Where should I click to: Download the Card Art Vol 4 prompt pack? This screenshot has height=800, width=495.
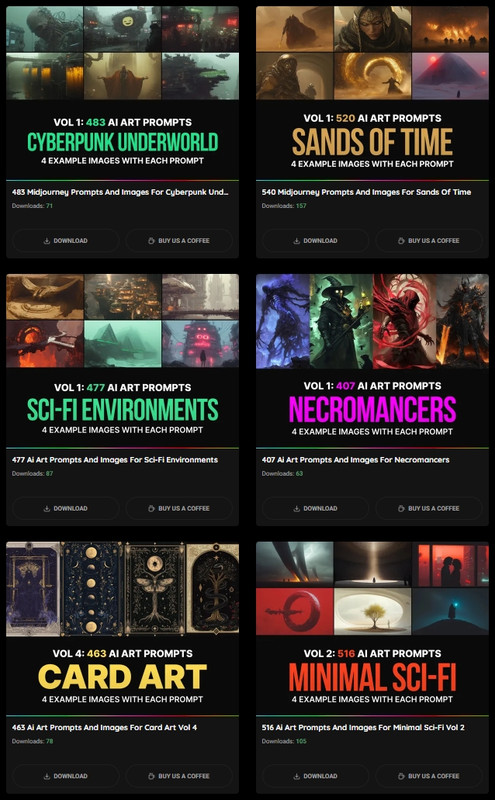66,777
